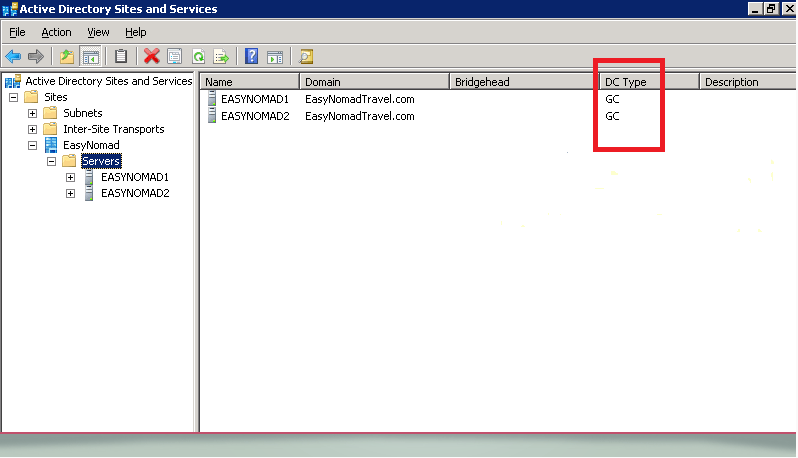The image size is (798, 458).
Task: Click EasyNomadTravel.com domain for EASYNOMAD1
Action: 359,99
